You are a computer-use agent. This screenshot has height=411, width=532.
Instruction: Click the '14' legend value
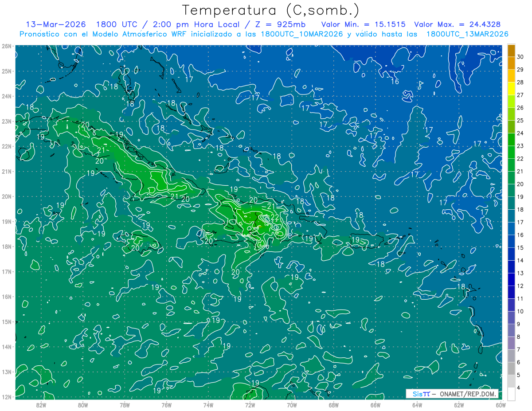point(520,260)
